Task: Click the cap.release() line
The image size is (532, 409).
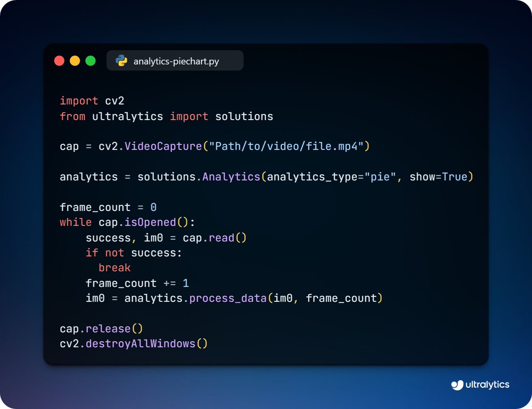Action: pyautogui.click(x=102, y=329)
